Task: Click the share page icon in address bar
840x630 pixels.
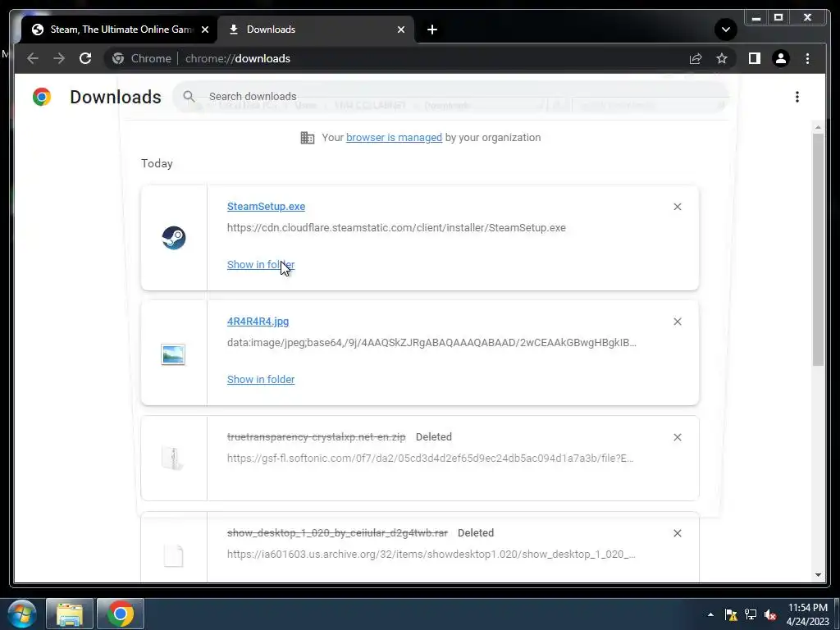Action: tap(696, 58)
